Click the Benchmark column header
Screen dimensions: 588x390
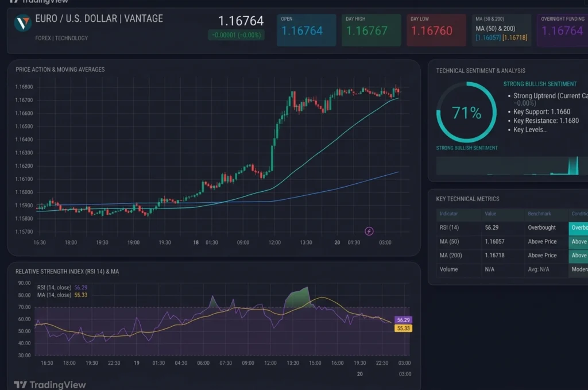point(539,214)
